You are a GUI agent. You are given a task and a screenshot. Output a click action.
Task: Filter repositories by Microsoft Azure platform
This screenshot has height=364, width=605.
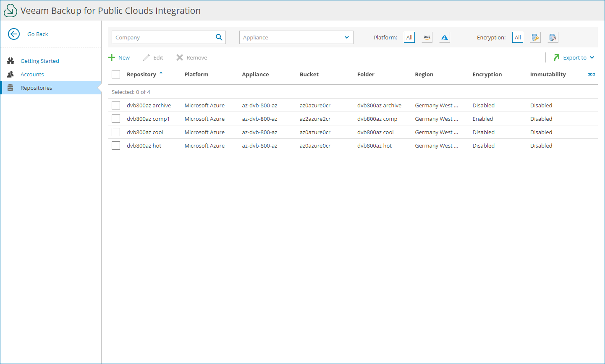coord(444,37)
